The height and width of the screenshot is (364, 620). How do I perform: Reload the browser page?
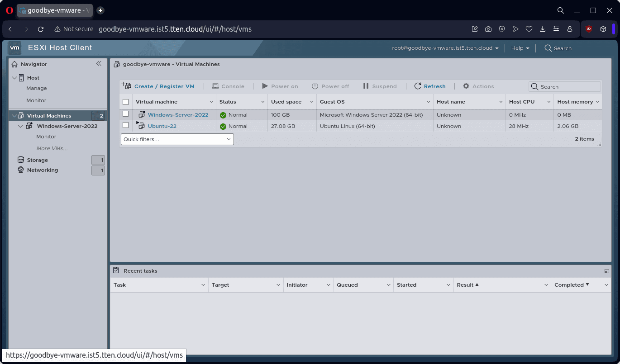click(x=41, y=29)
